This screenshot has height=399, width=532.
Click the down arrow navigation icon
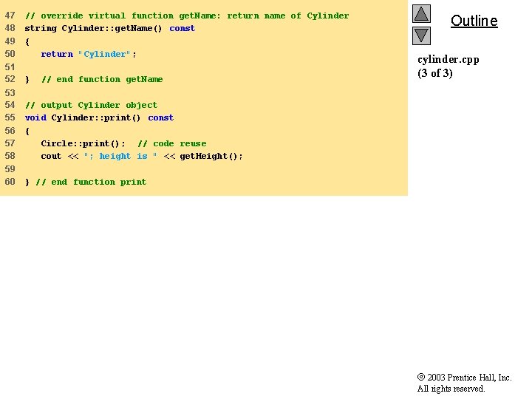point(421,35)
